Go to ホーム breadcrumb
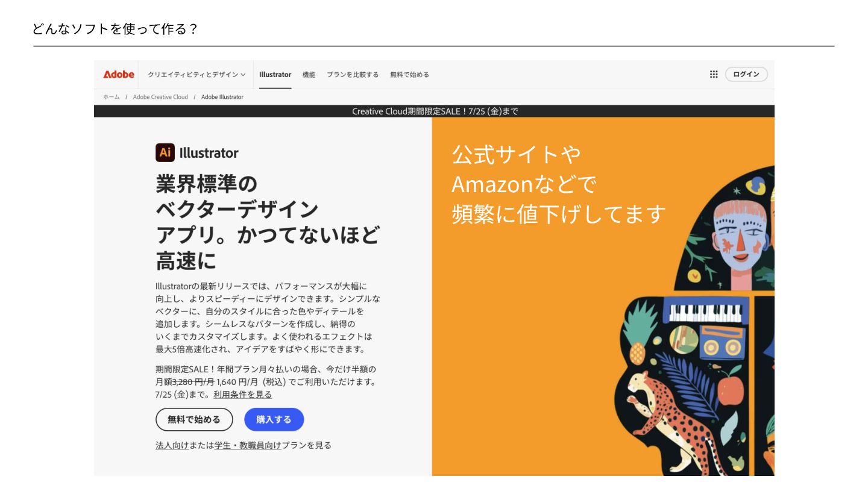Image resolution: width=868 pixels, height=488 pixels. (x=111, y=97)
